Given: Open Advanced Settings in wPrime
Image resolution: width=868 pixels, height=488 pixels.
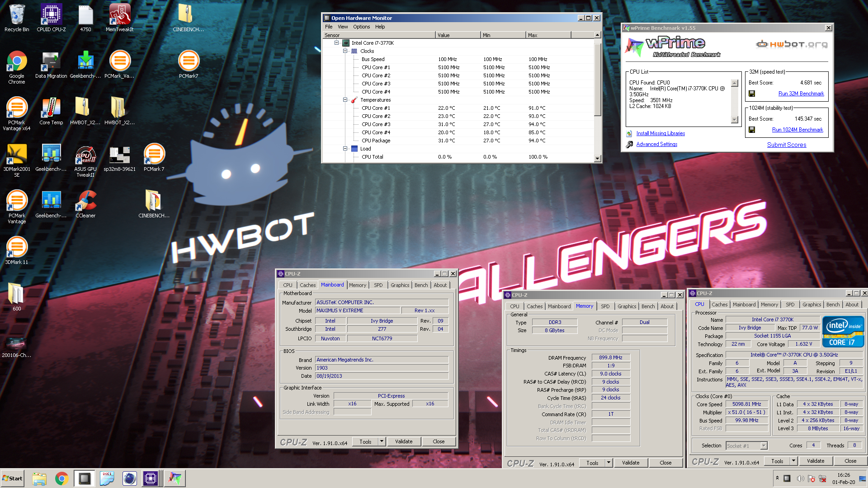Looking at the screenshot, I should pyautogui.click(x=656, y=144).
